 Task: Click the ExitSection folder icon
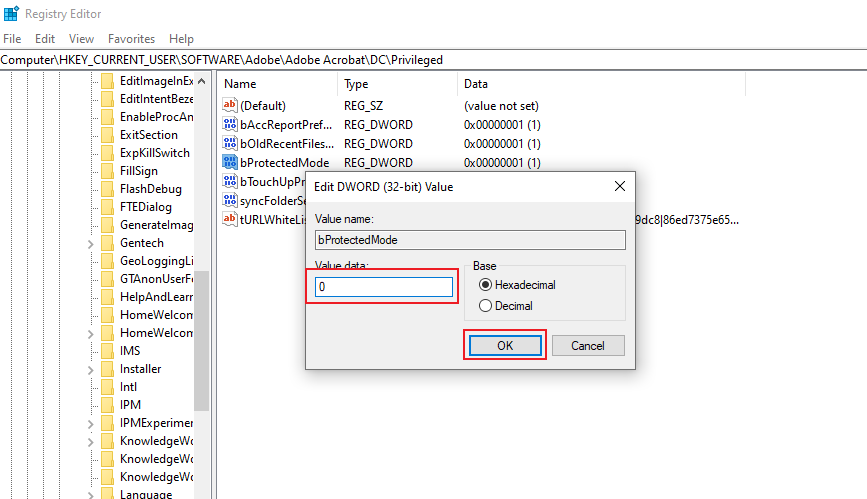coord(107,135)
